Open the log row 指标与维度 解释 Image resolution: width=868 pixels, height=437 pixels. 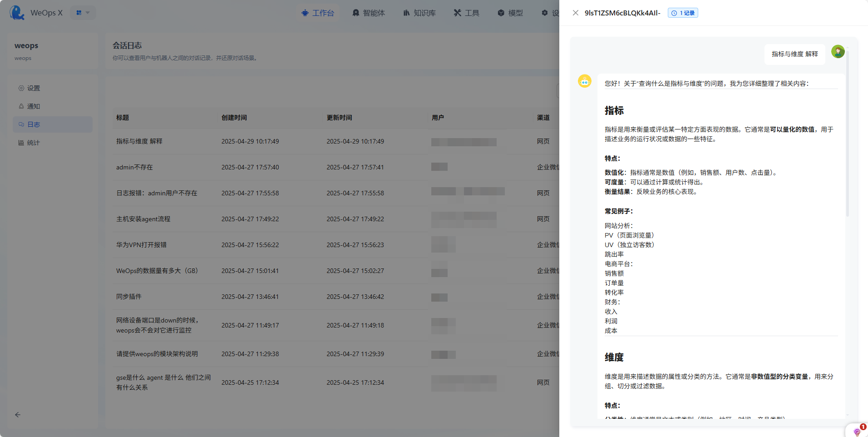tap(336, 141)
